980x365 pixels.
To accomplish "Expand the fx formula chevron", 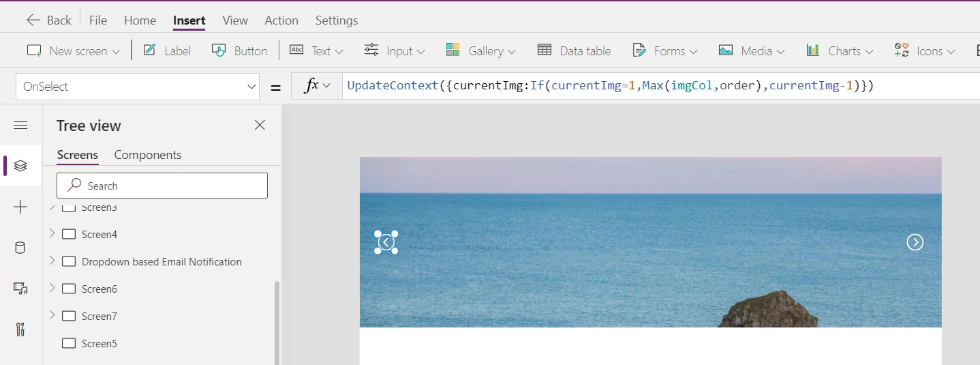I will pos(326,86).
